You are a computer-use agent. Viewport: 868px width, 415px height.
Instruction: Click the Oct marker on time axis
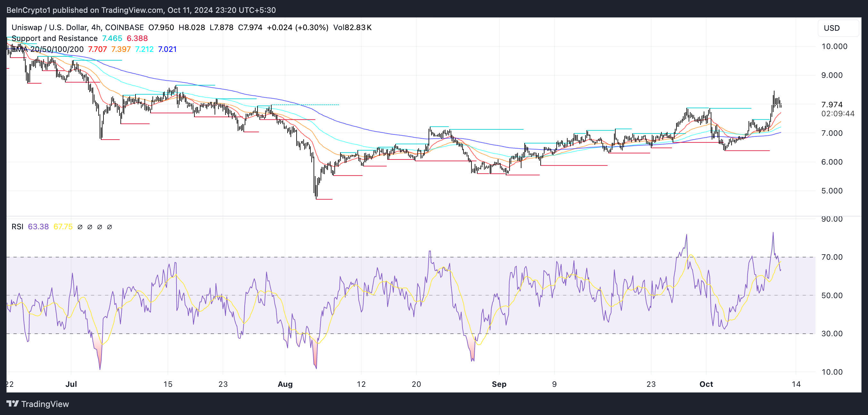click(706, 384)
